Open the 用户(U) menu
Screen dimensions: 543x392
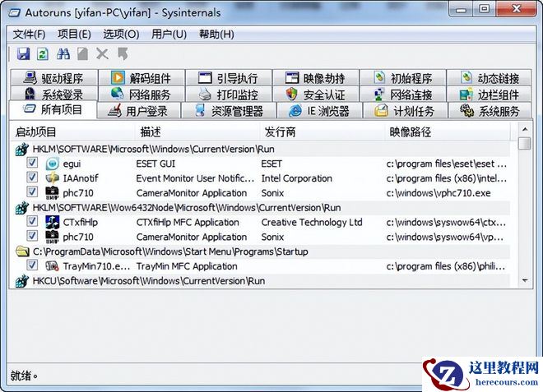(x=169, y=35)
